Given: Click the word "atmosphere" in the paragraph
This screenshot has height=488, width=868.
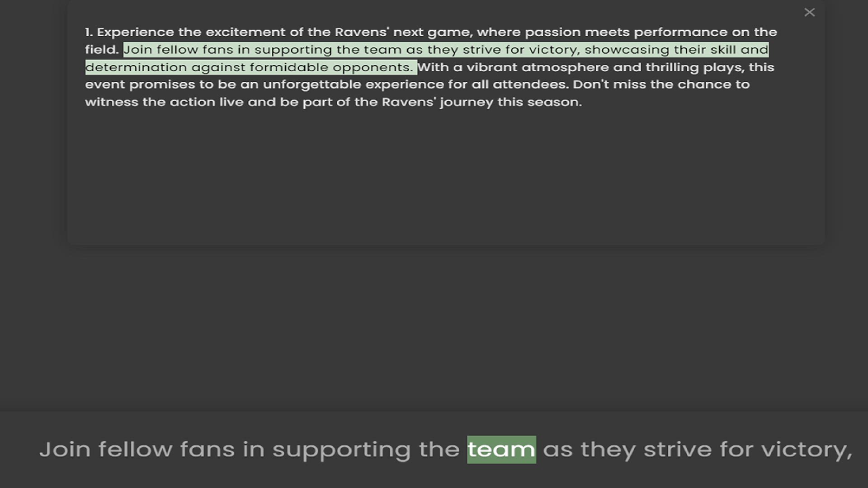Looking at the screenshot, I should tap(565, 67).
